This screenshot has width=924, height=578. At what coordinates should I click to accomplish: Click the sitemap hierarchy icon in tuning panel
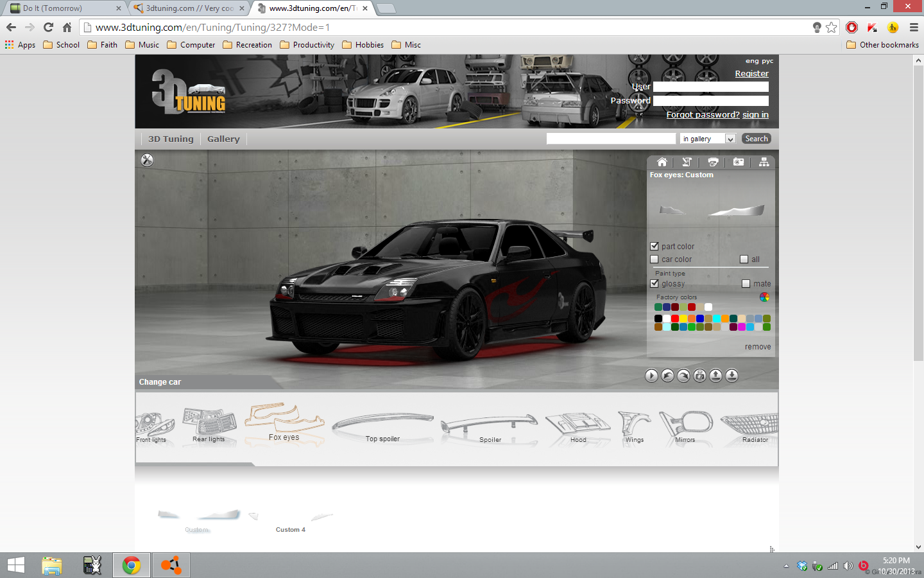764,162
